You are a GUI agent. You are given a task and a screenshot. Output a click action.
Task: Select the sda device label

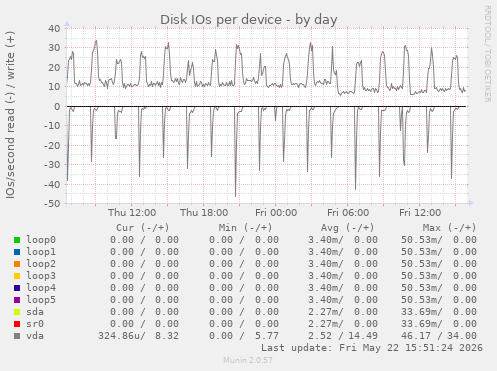click(35, 312)
